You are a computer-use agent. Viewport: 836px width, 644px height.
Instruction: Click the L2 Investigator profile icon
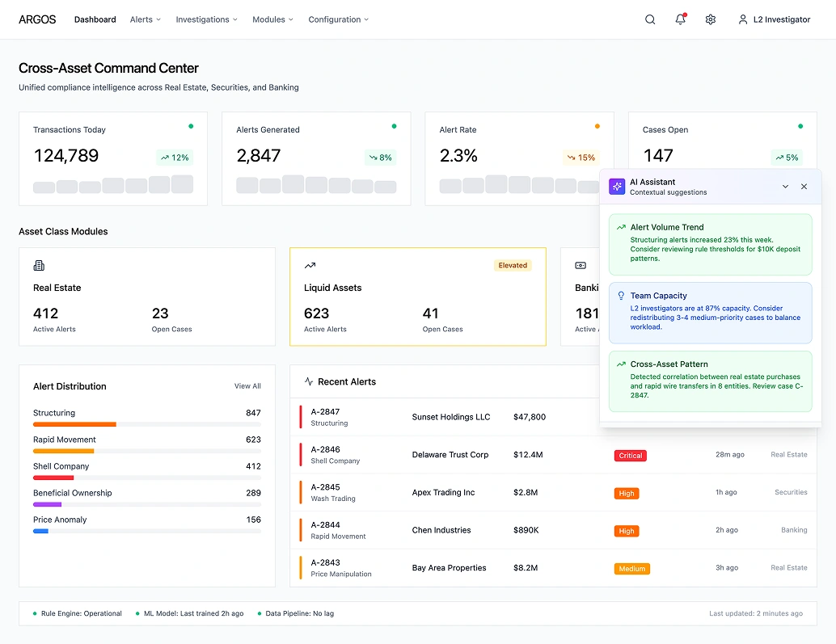[743, 19]
